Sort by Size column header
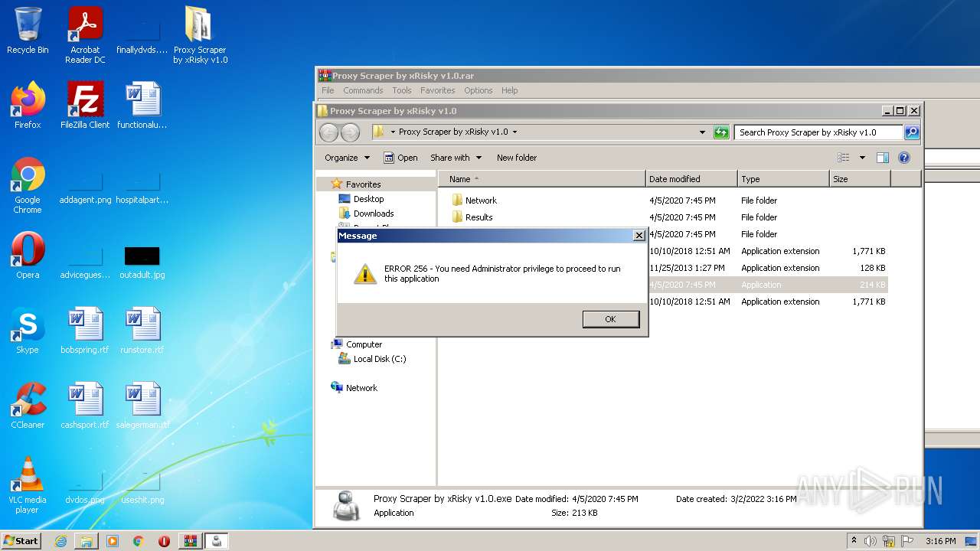 click(860, 179)
